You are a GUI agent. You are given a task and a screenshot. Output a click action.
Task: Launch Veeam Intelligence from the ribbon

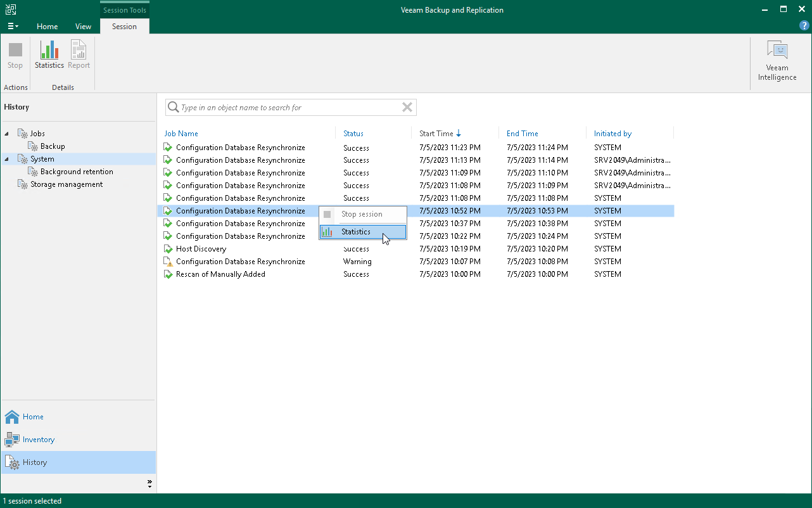777,61
